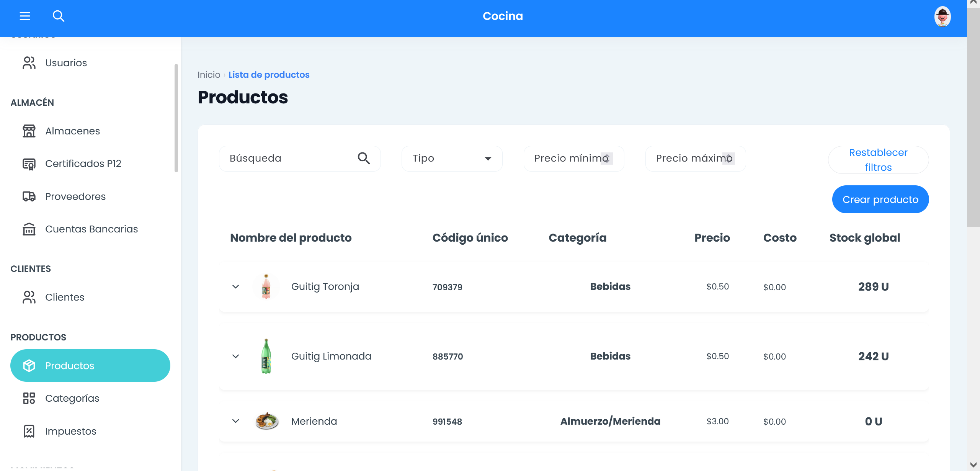Click the Código único column header

(470, 238)
